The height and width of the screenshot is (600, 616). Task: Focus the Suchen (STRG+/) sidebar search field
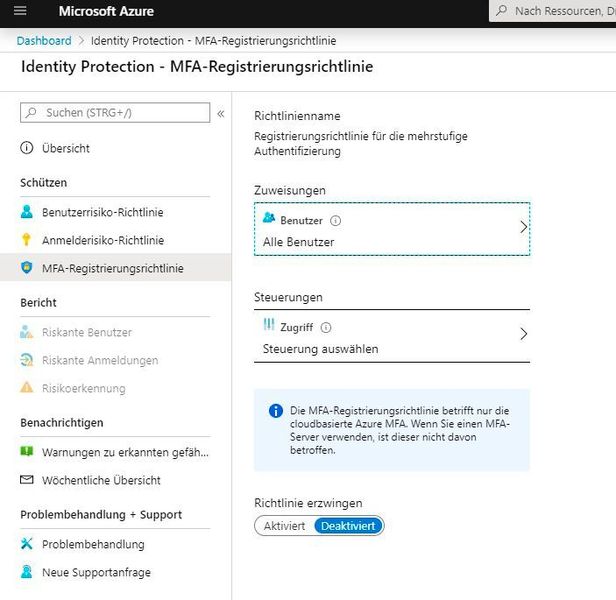pyautogui.click(x=115, y=113)
